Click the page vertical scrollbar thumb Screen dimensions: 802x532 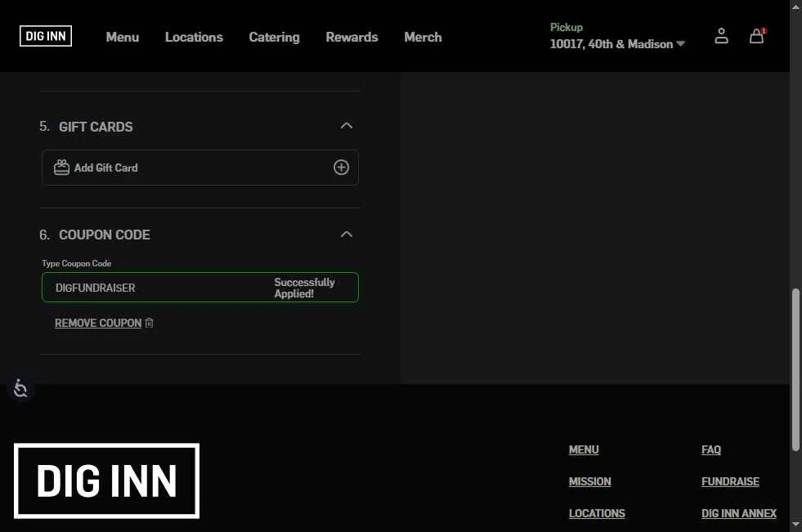tap(795, 370)
